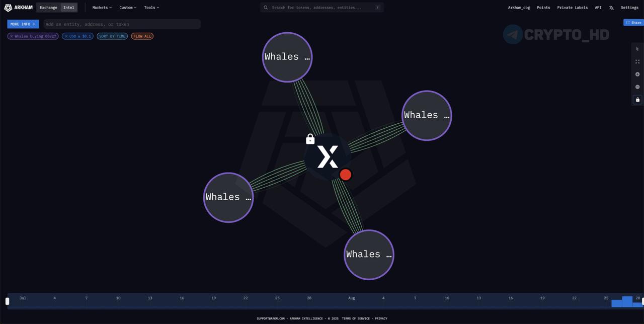
Task: Click the tallest blue bar in the timeline
Action: [x=627, y=301]
